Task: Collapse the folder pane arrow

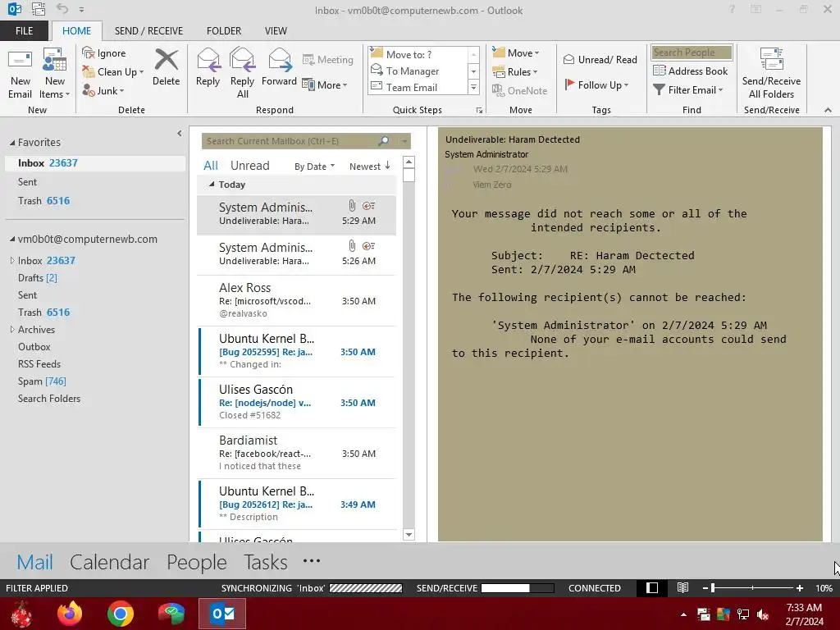Action: pyautogui.click(x=179, y=134)
